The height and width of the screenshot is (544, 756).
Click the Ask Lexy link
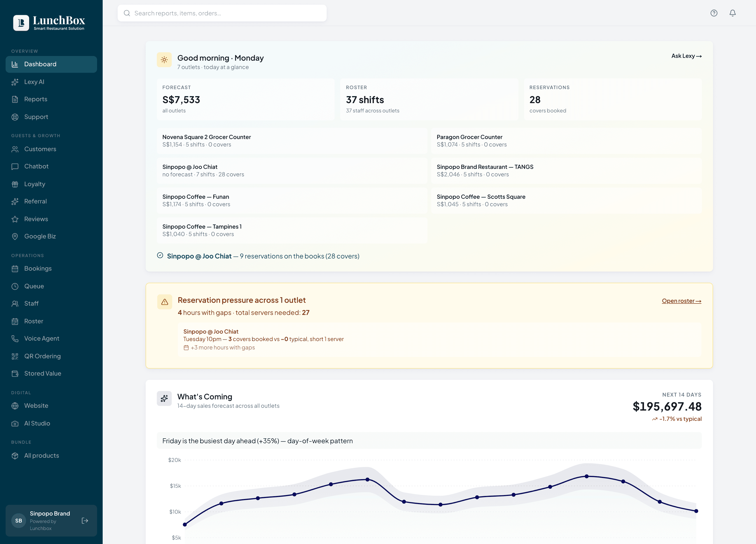point(686,56)
